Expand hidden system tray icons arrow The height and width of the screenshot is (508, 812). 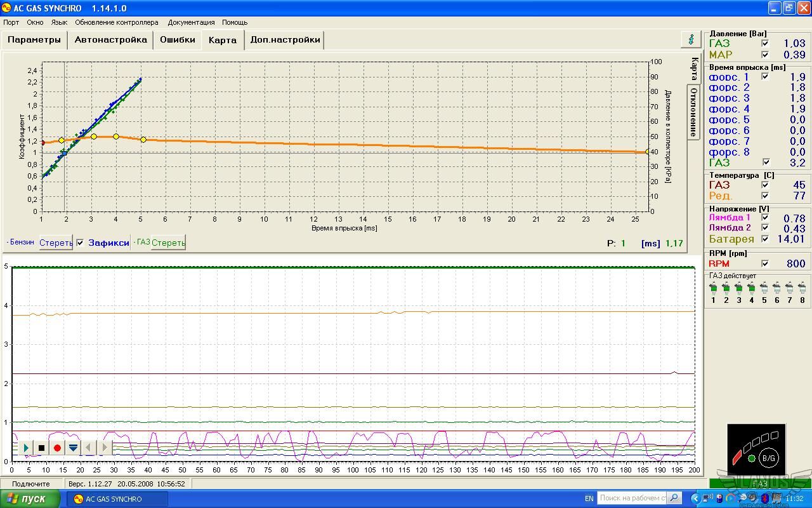coord(695,499)
